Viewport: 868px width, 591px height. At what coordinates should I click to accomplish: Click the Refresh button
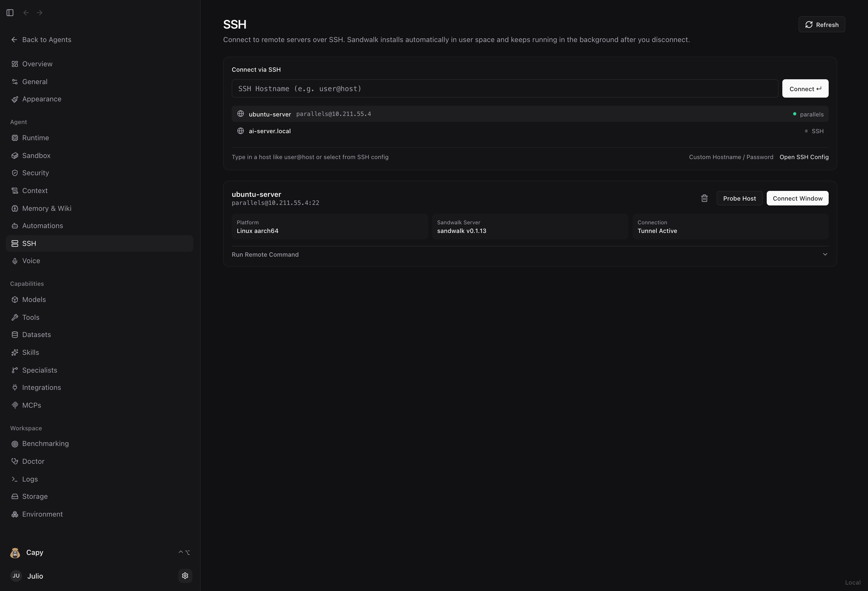point(821,25)
